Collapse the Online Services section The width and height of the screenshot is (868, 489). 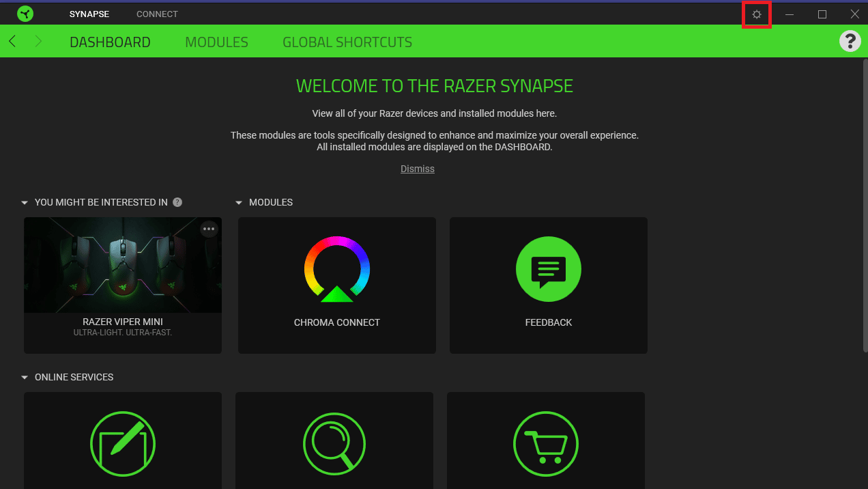(x=25, y=377)
